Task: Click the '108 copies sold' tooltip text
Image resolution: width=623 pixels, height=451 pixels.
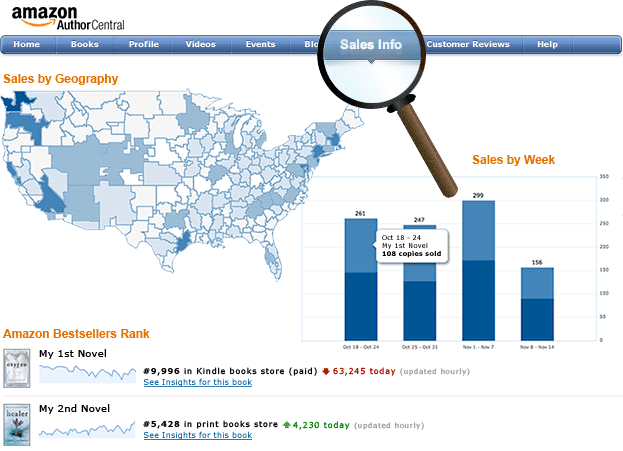Action: 411,254
